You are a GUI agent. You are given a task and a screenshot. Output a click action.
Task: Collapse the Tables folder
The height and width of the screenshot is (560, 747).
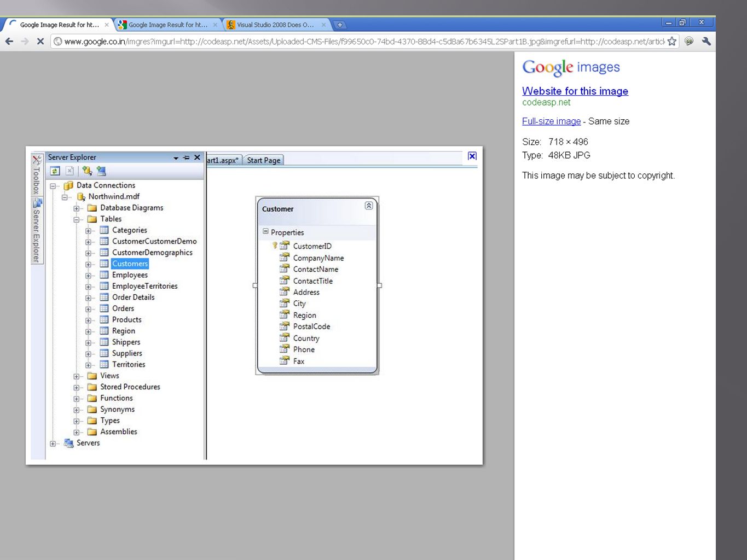coord(77,219)
